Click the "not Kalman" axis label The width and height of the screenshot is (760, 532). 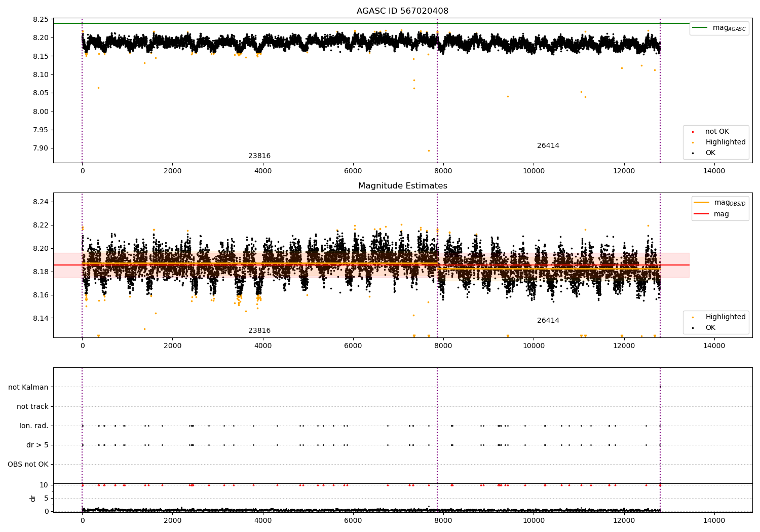click(28, 387)
